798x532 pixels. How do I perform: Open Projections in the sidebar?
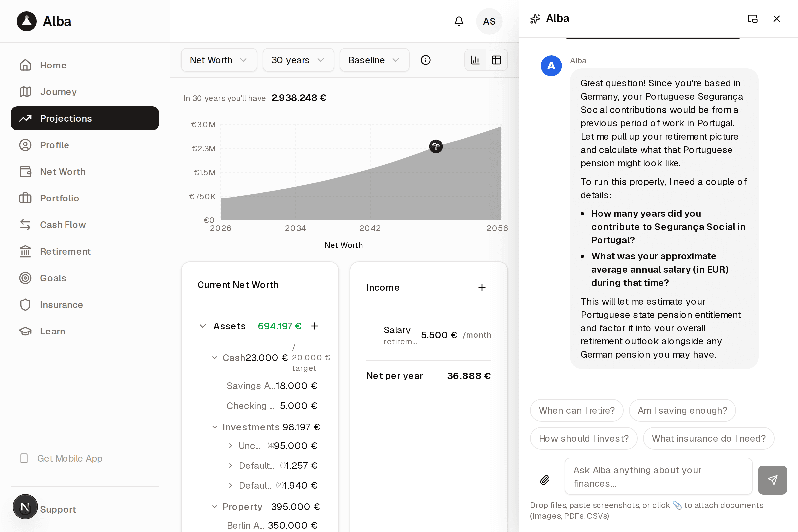point(85,118)
